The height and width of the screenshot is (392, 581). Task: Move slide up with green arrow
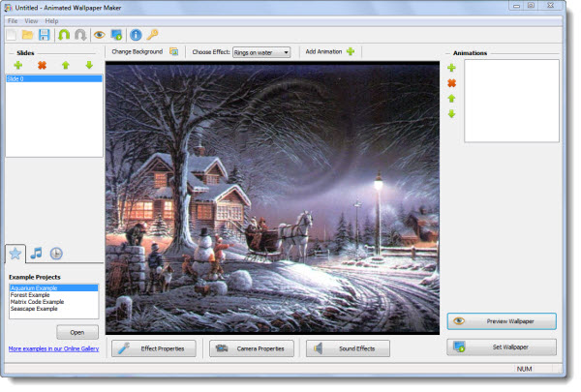[66, 66]
